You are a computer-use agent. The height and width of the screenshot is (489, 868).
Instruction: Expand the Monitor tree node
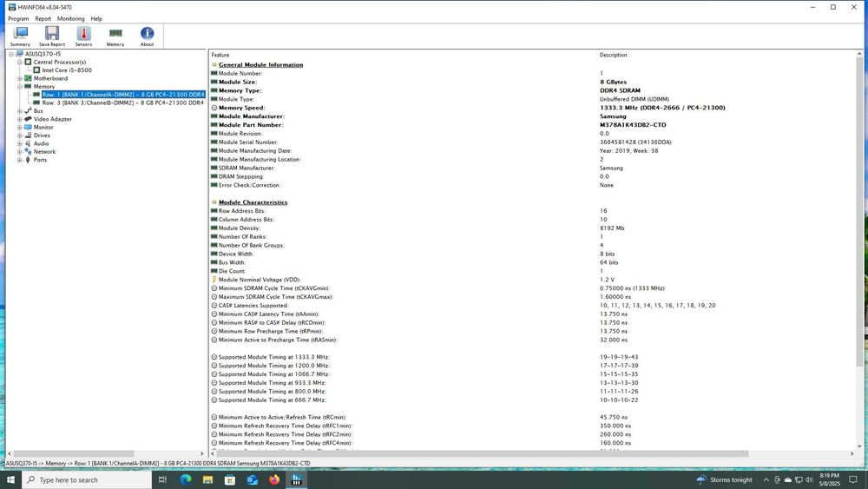pyautogui.click(x=19, y=127)
